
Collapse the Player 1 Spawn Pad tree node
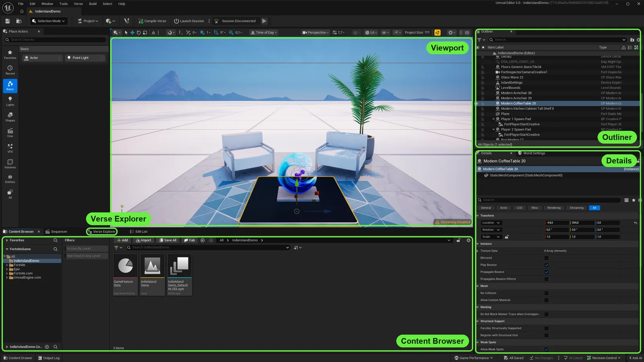(493, 119)
